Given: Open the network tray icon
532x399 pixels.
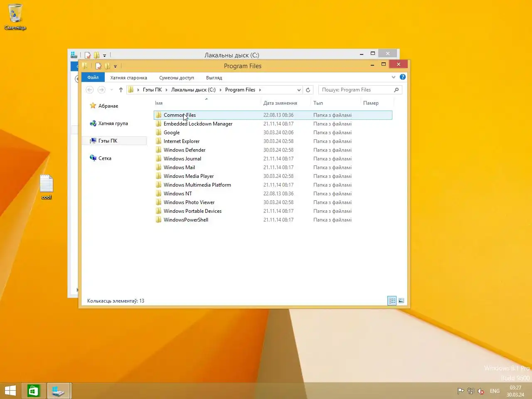Looking at the screenshot, I should [x=470, y=391].
